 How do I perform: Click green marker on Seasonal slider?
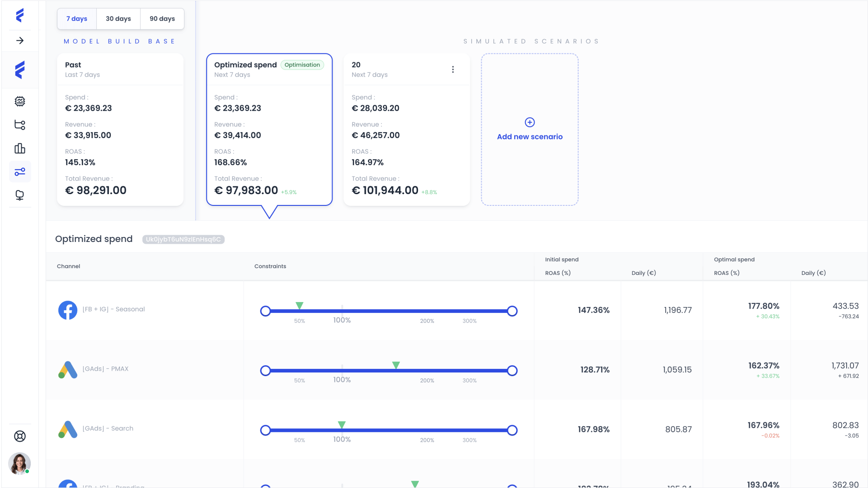pyautogui.click(x=299, y=306)
